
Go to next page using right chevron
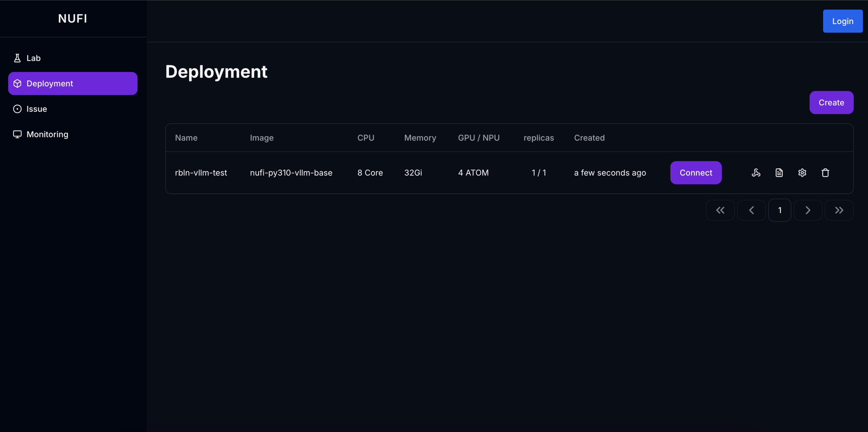point(808,210)
